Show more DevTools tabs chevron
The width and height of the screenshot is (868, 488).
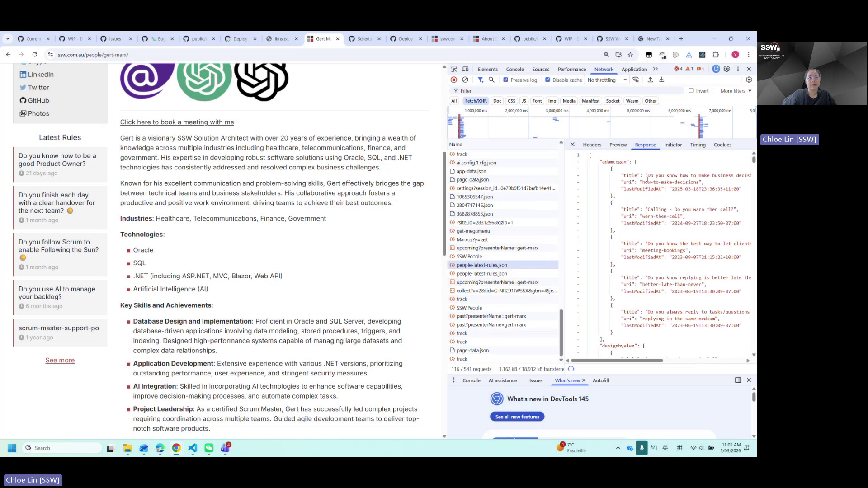[x=655, y=69]
